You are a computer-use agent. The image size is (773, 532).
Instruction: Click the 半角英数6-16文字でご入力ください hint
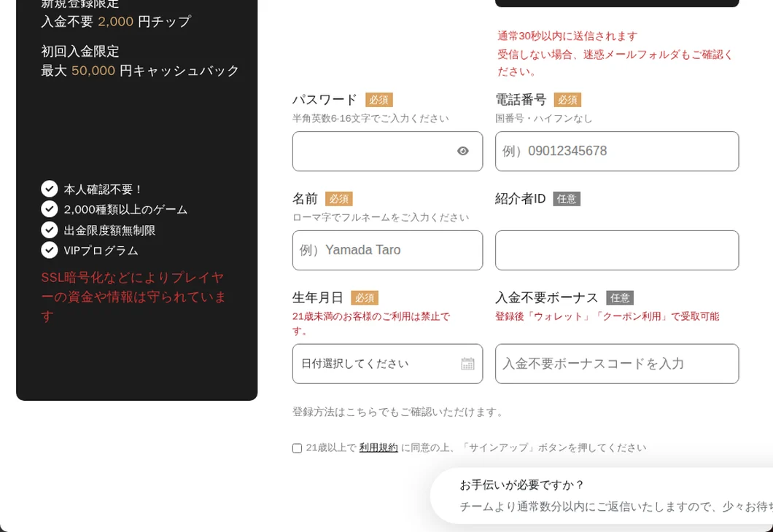click(x=370, y=118)
